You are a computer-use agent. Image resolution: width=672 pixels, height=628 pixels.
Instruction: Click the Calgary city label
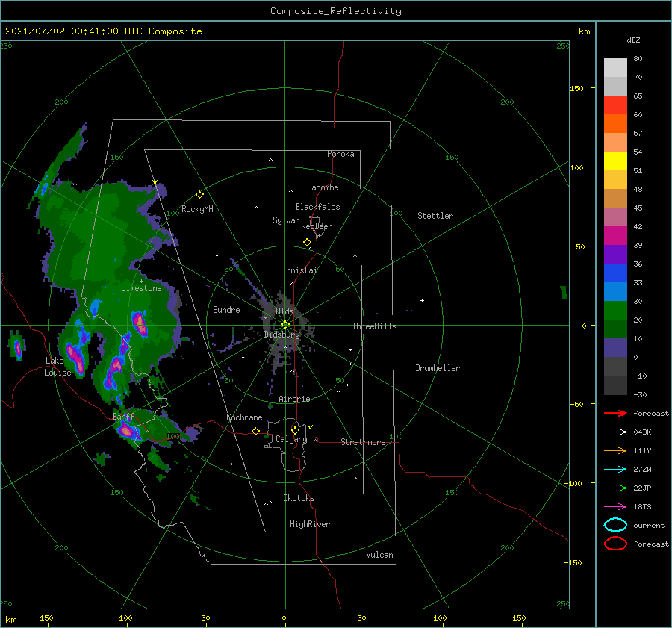click(291, 439)
